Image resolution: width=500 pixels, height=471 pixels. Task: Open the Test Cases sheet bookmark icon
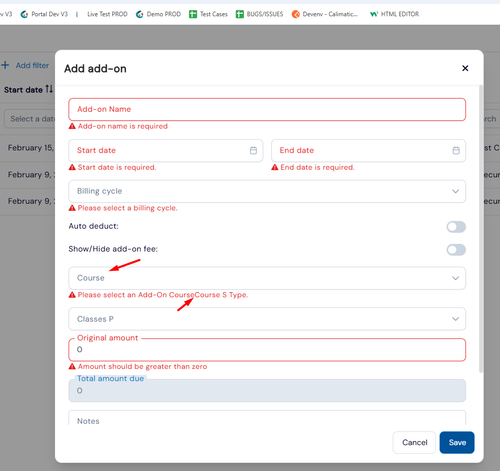coord(193,14)
